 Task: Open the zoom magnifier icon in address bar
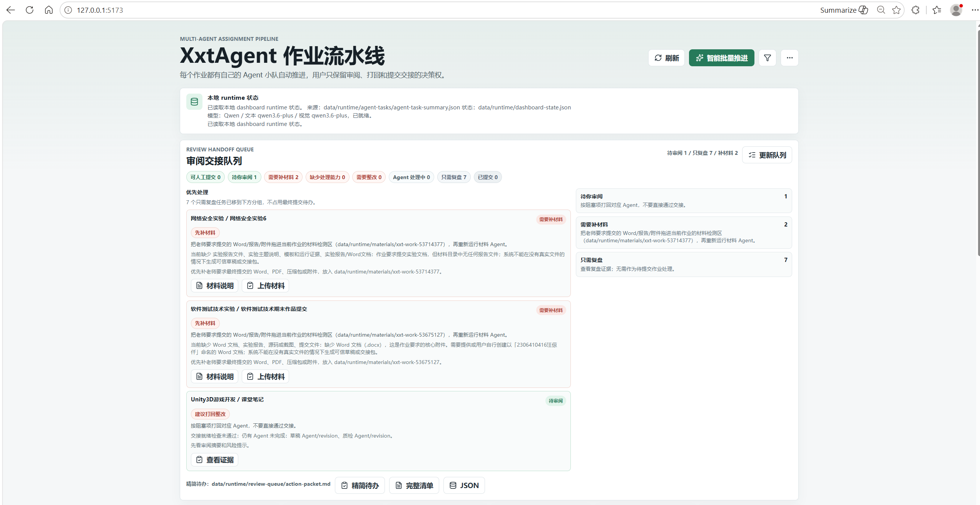click(x=881, y=10)
